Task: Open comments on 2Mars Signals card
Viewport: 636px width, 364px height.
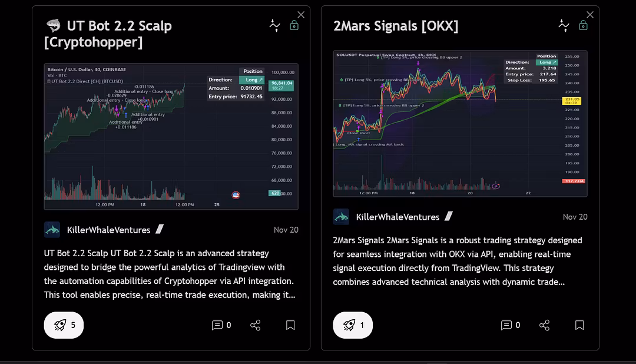Action: [510, 325]
